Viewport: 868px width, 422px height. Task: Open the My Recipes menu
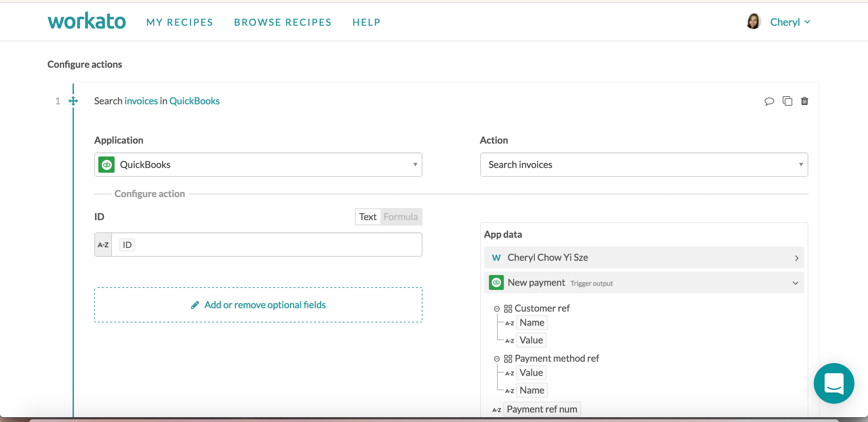coord(180,22)
